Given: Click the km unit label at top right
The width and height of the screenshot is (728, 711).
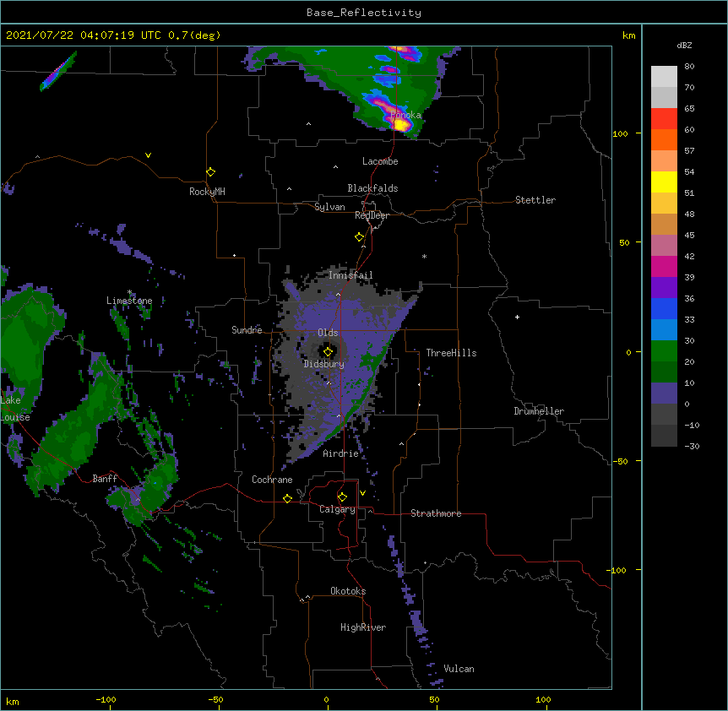Looking at the screenshot, I should tap(629, 35).
